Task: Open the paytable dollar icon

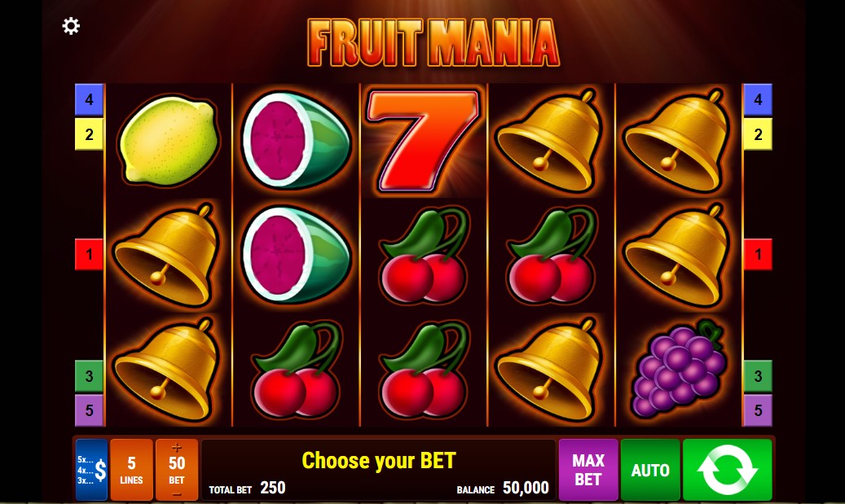Action: [91, 470]
